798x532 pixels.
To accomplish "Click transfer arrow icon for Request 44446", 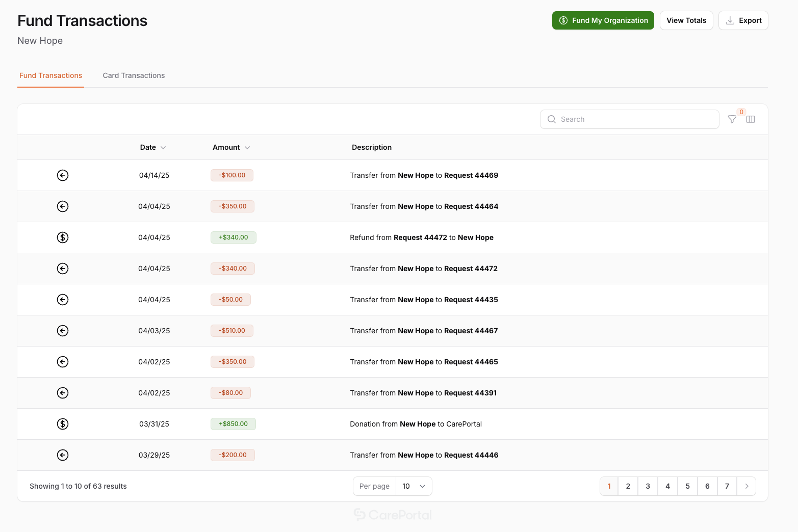I will [63, 455].
